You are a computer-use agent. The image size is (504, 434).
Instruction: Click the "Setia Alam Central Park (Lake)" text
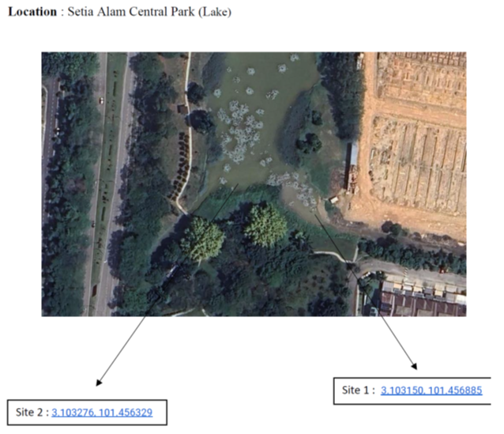[x=149, y=12]
